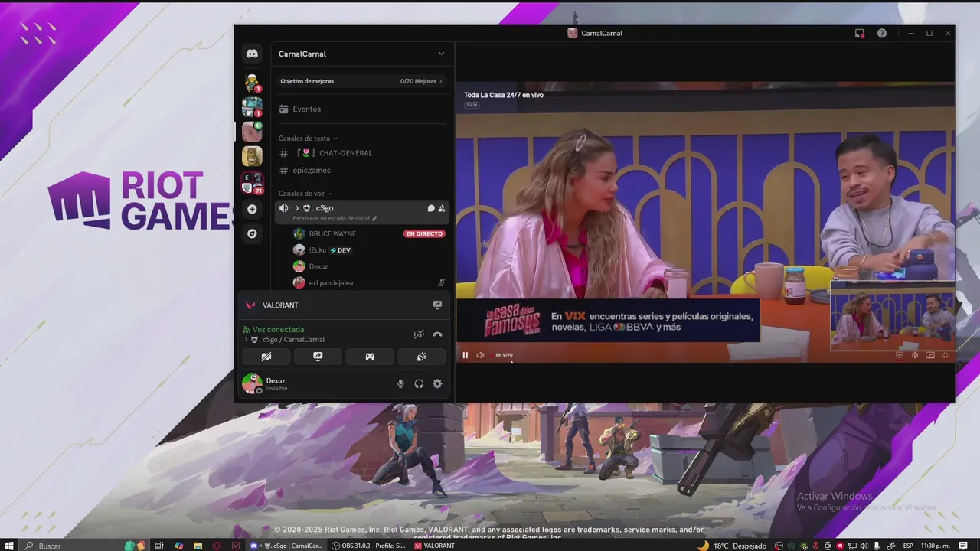Open the soundboard button

(421, 357)
